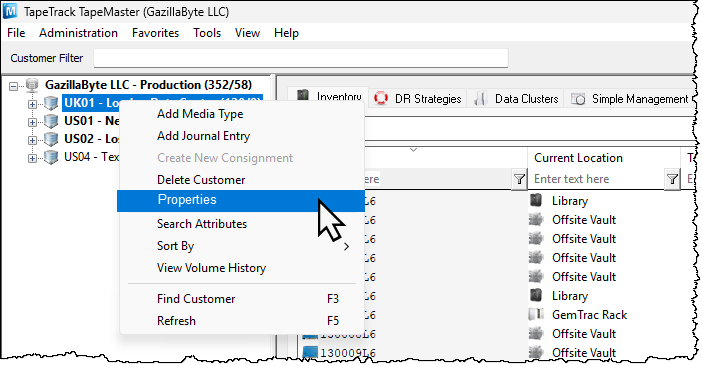Click the Simple Management tab icon
The width and height of the screenshot is (702, 365).
[578, 99]
